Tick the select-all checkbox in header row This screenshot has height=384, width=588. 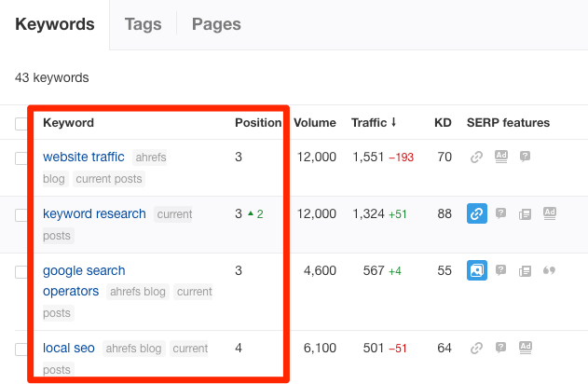coord(21,124)
